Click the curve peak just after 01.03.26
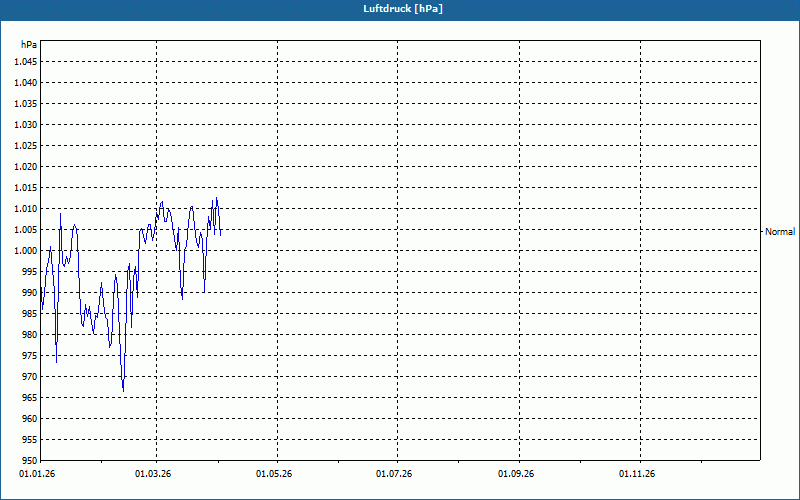This screenshot has width=800, height=500. 161,202
